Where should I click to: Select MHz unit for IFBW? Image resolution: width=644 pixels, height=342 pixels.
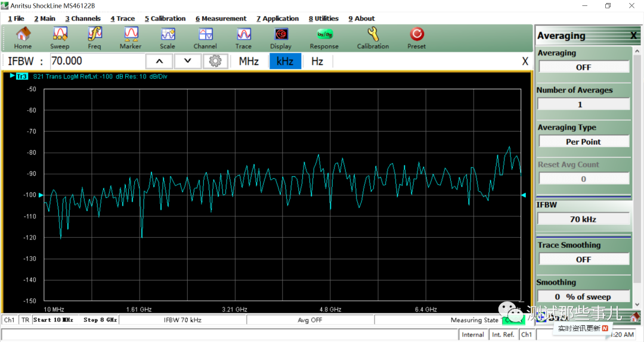249,61
